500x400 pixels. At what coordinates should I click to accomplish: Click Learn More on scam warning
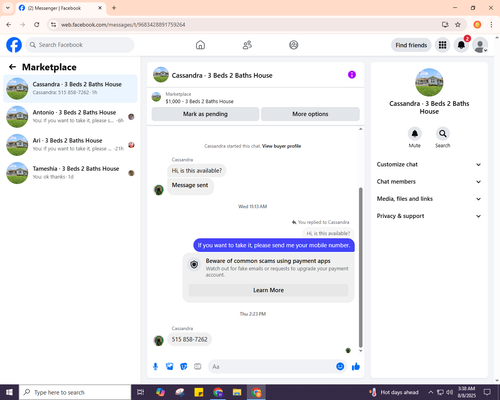[x=268, y=290]
